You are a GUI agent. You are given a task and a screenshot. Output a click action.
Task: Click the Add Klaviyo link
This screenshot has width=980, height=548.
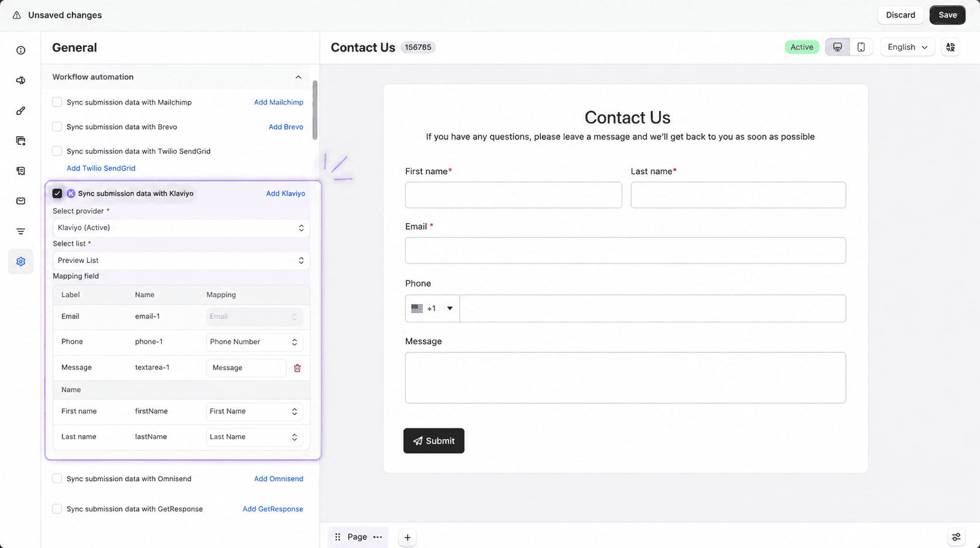285,193
